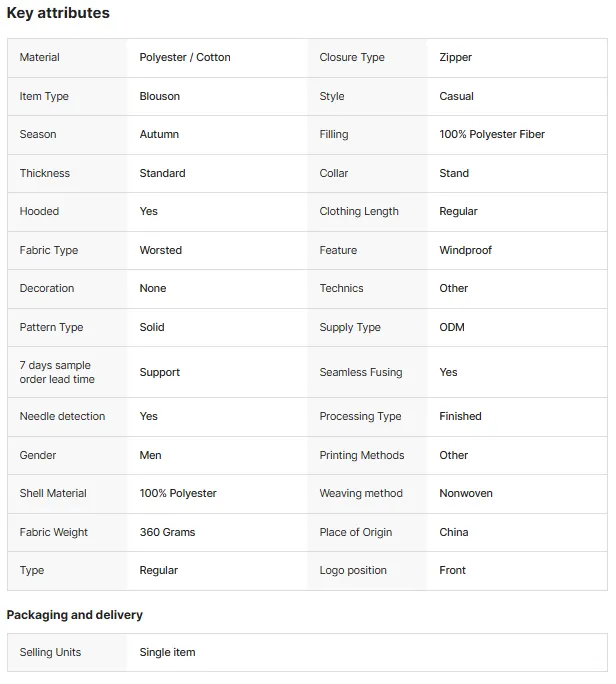This screenshot has height=684, width=616.
Task: Click the Place of Origin label
Action: 356,532
